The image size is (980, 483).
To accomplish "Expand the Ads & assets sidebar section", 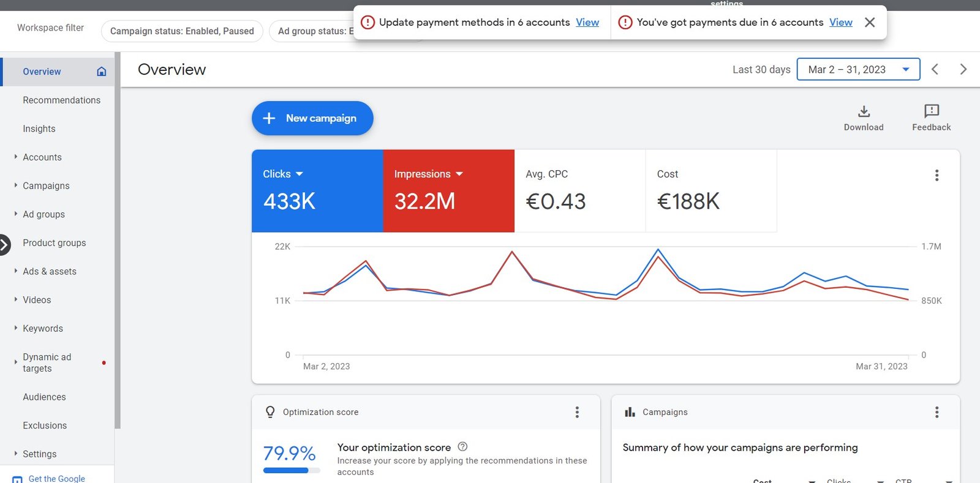I will (x=15, y=271).
